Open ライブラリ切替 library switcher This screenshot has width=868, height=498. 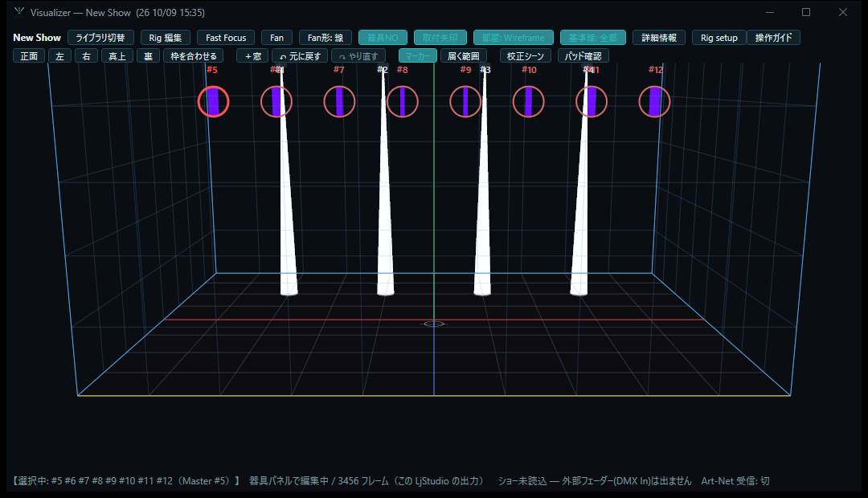[x=100, y=38]
